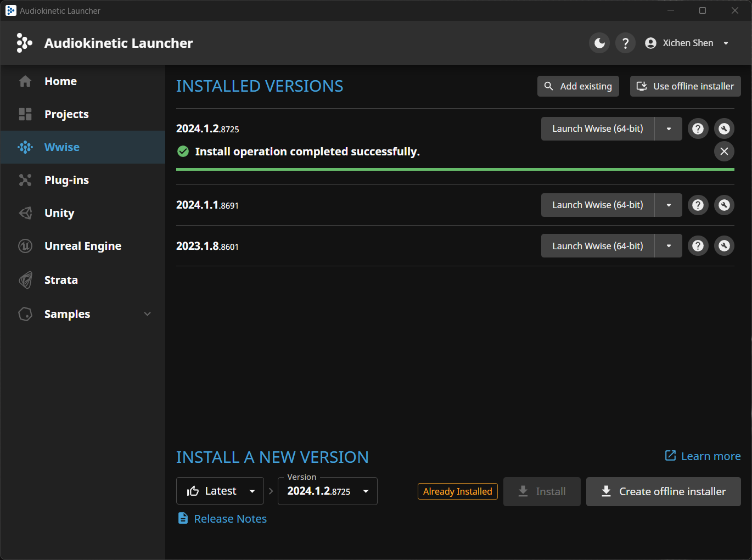Click the Already Installed badge
This screenshot has width=752, height=560.
(457, 491)
